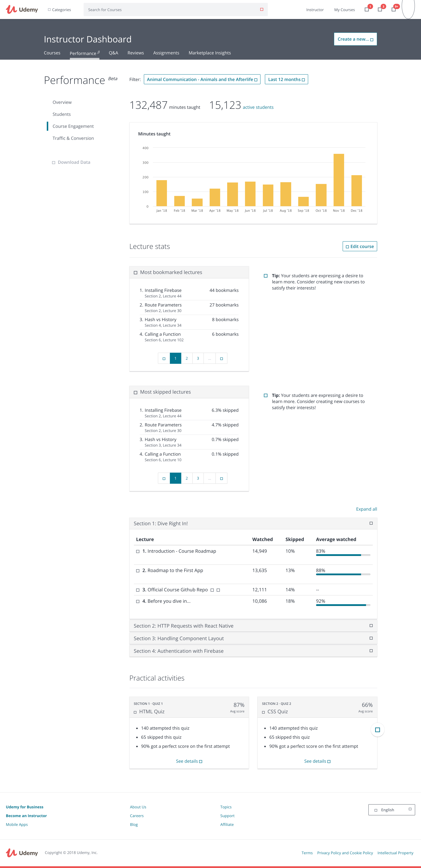Click See details under CSS Quiz
This screenshot has height=868, width=421.
point(317,761)
